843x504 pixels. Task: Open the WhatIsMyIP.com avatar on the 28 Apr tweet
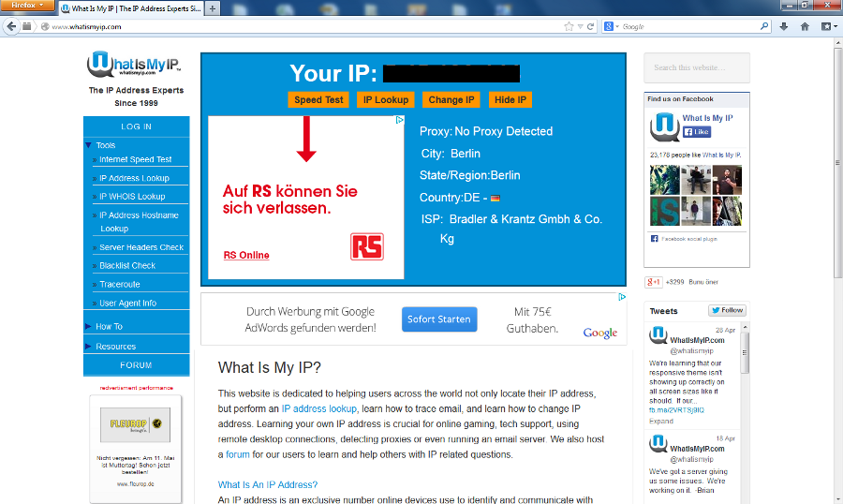pyautogui.click(x=658, y=335)
